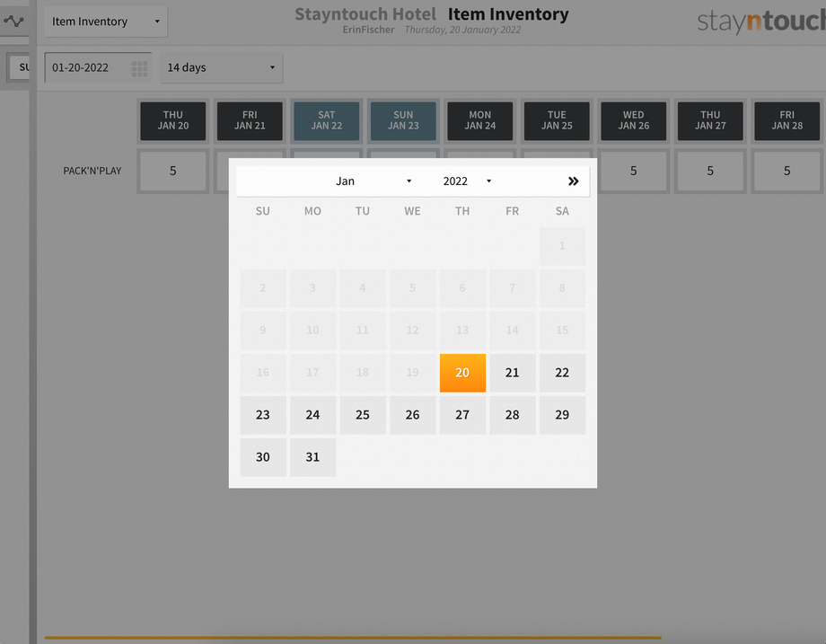
Task: Click the FRI JAN 28 column header
Action: (x=787, y=120)
